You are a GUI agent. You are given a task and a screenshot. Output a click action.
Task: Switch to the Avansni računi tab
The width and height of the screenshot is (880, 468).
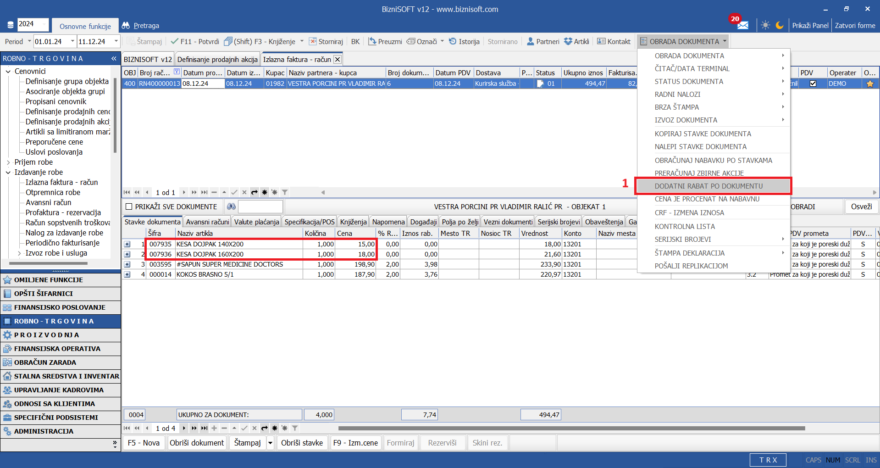click(207, 221)
